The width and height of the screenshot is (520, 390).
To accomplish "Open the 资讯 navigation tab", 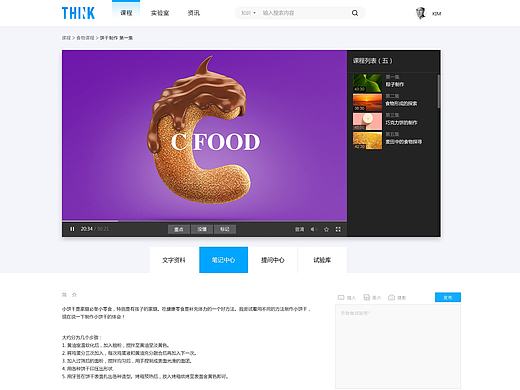I will 194,13.
